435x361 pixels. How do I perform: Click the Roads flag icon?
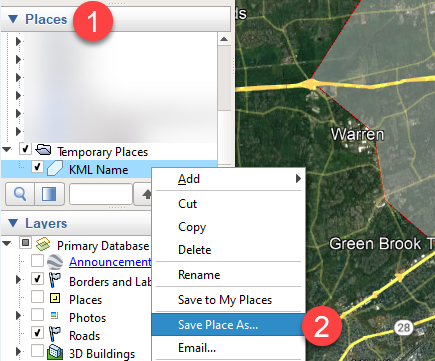pos(55,334)
